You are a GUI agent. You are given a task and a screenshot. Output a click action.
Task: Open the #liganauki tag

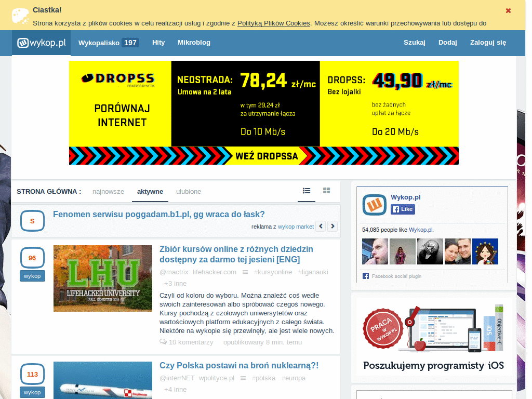point(313,272)
